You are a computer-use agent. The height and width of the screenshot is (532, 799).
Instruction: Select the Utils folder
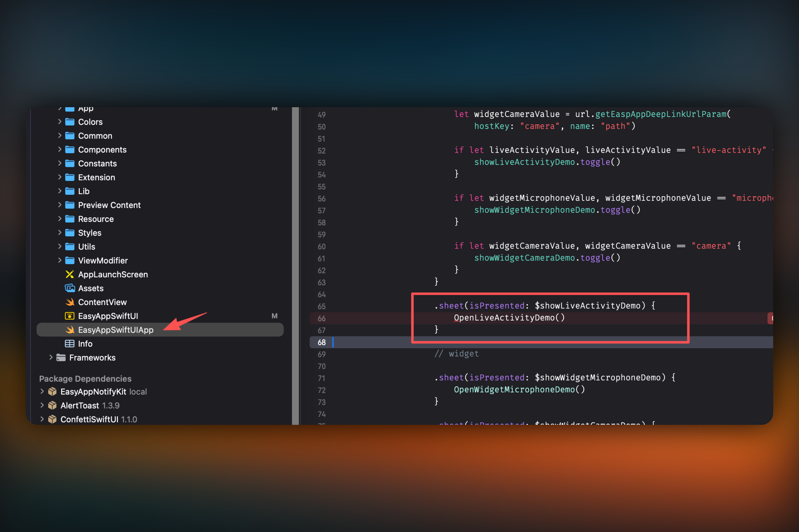pos(87,246)
